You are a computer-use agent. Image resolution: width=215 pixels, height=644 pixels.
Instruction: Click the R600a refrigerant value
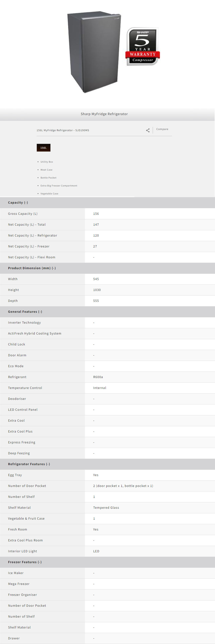(x=98, y=377)
